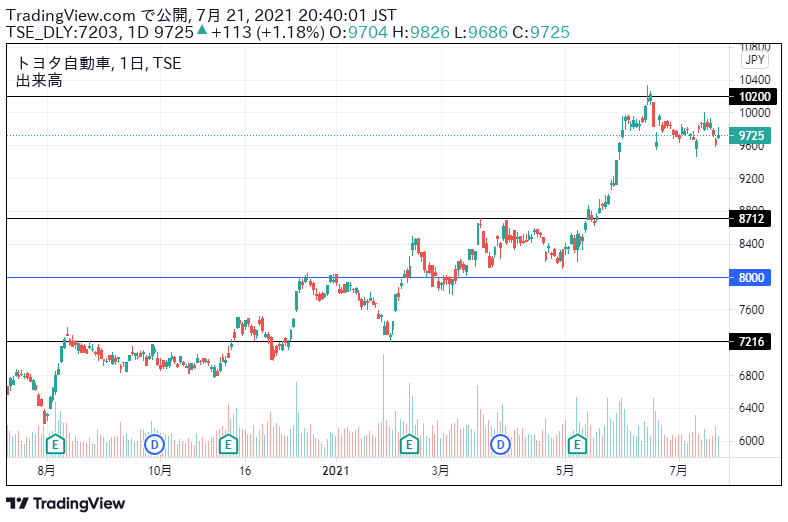The height and width of the screenshot is (522, 788).
Task: Click the 10000 tick on the price axis
Action: 754,113
